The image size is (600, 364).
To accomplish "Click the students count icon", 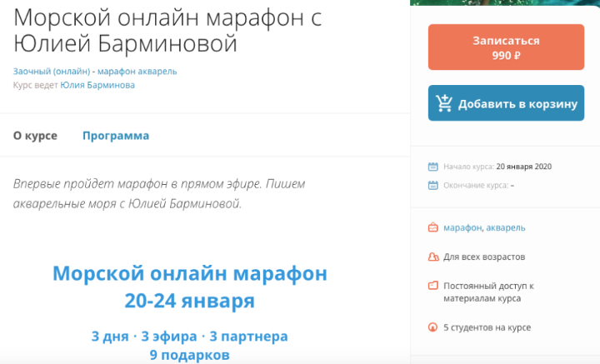I will pyautogui.click(x=432, y=327).
